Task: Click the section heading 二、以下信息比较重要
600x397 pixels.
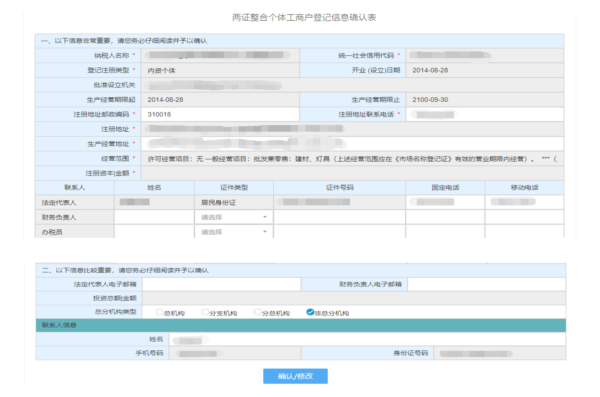Action: (125, 270)
